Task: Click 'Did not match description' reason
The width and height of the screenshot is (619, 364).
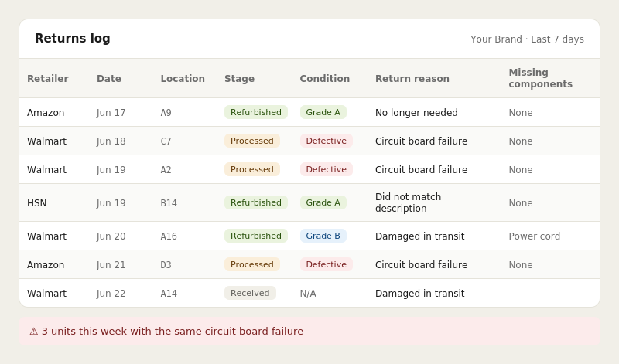Action: [x=409, y=202]
